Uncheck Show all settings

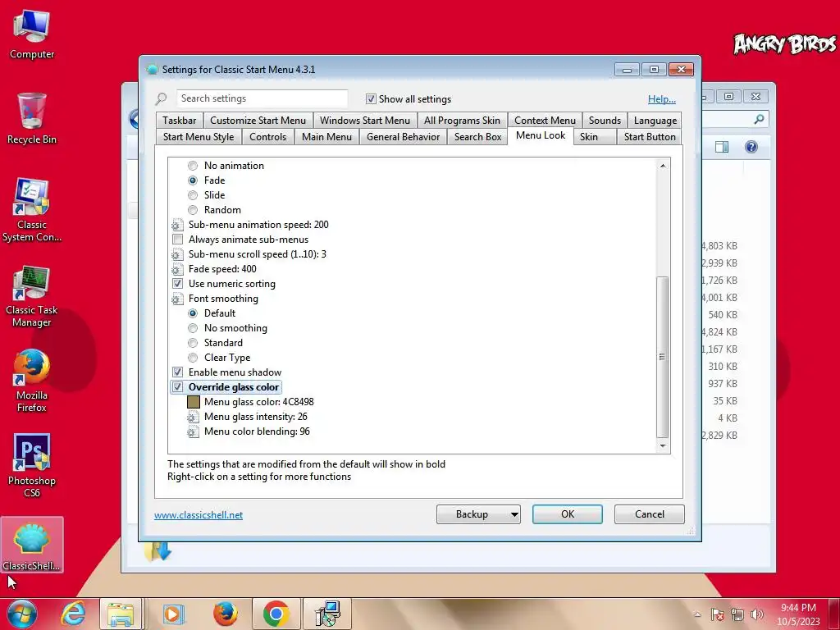[371, 99]
